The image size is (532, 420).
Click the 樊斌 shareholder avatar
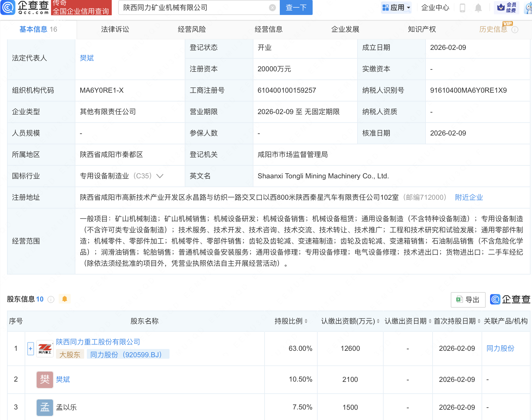pos(45,380)
